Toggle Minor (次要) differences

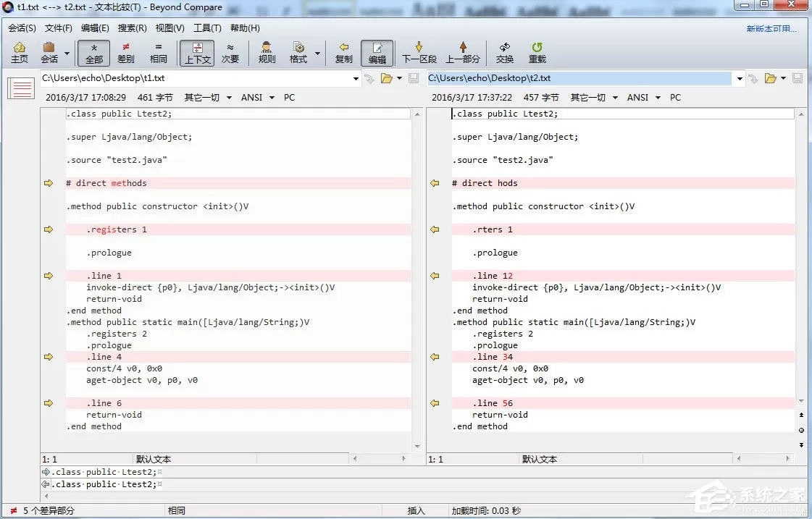(x=230, y=54)
